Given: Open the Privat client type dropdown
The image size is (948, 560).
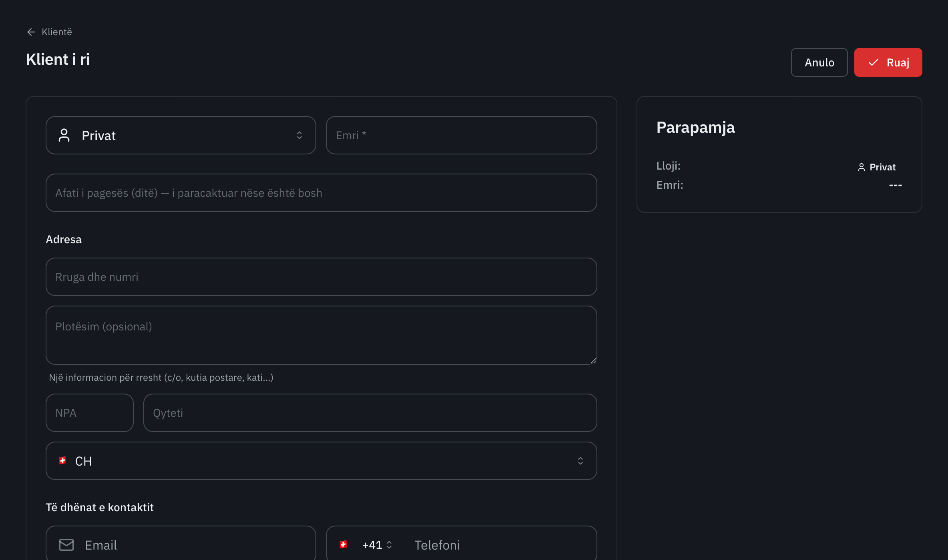Looking at the screenshot, I should pos(181,135).
